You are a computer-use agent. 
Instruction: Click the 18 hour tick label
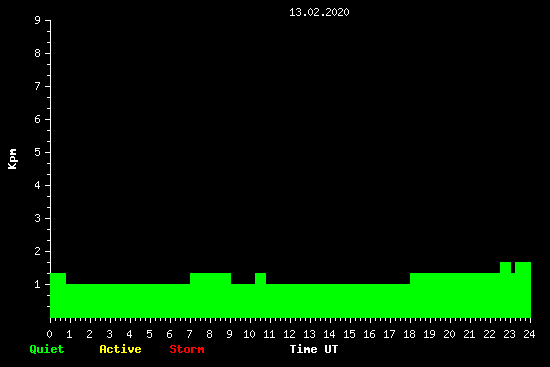tap(409, 334)
